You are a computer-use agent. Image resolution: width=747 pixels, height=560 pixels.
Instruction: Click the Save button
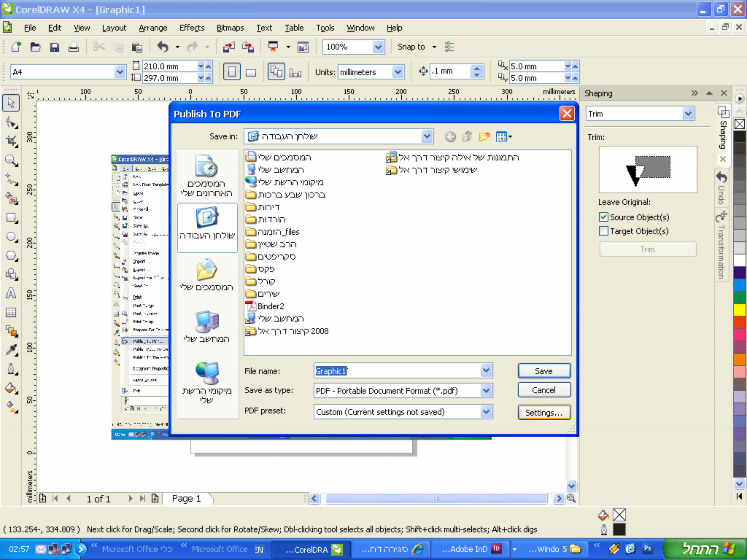tap(544, 371)
